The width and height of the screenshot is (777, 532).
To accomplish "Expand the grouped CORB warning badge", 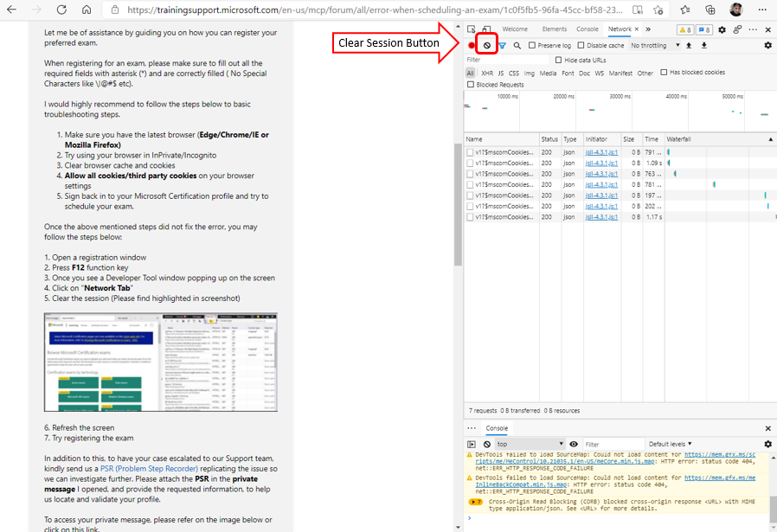I will tap(475, 502).
